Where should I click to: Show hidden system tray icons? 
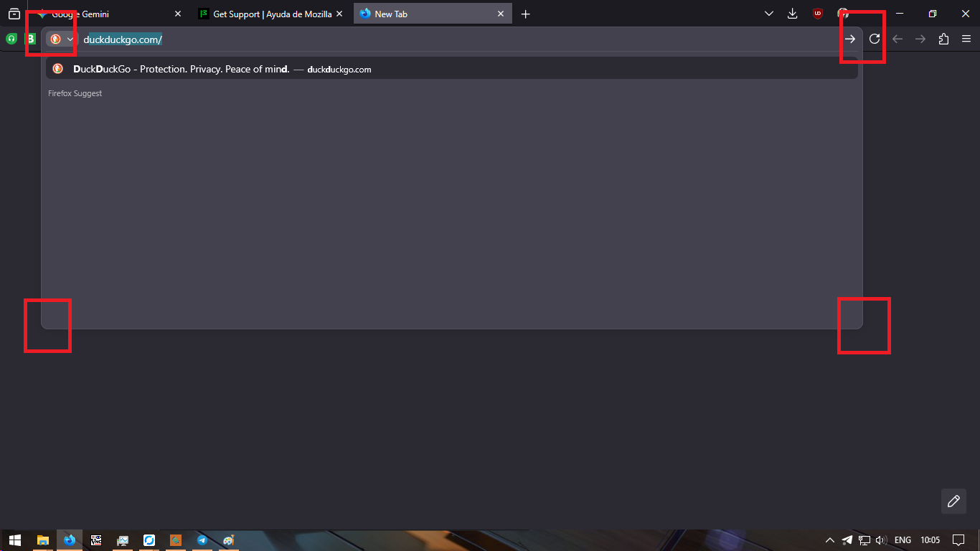click(830, 540)
